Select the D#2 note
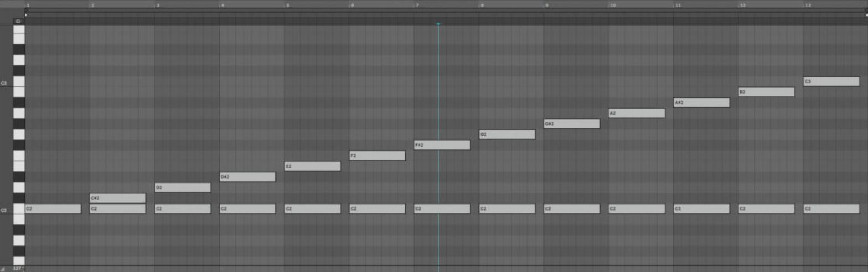This screenshot has height=272, width=868. [247, 177]
